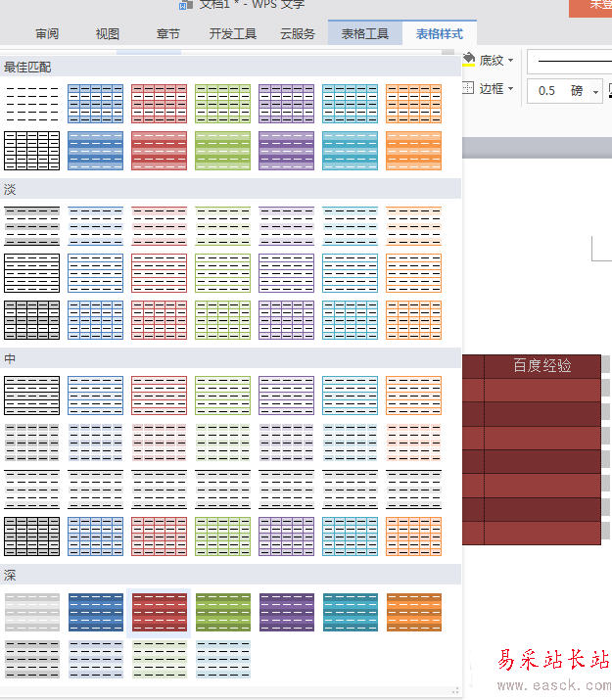The height and width of the screenshot is (700, 612).
Task: Pick solid orange banded style in 最佳匹配
Action: point(414,151)
